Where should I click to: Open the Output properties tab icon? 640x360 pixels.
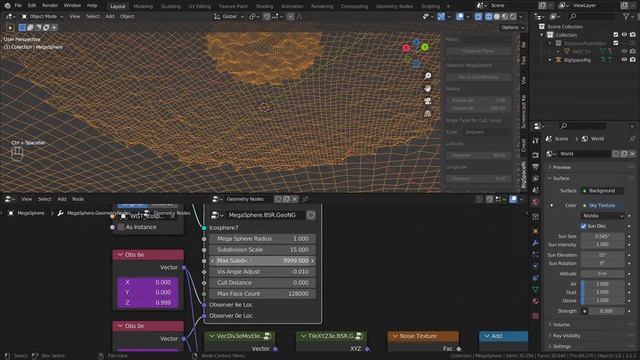pyautogui.click(x=536, y=167)
